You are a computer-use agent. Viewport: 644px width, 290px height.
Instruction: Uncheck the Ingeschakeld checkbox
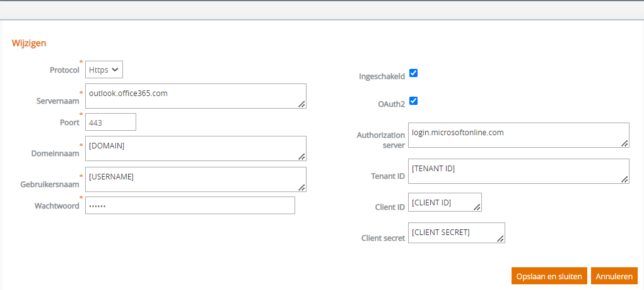(414, 73)
